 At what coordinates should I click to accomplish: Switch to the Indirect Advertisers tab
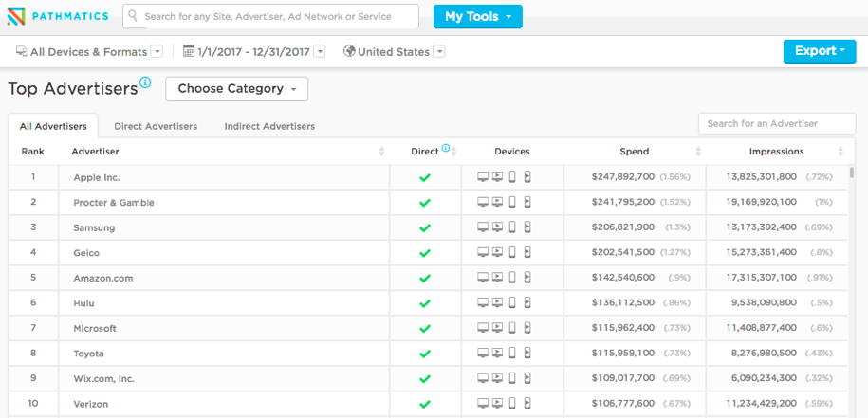269,126
